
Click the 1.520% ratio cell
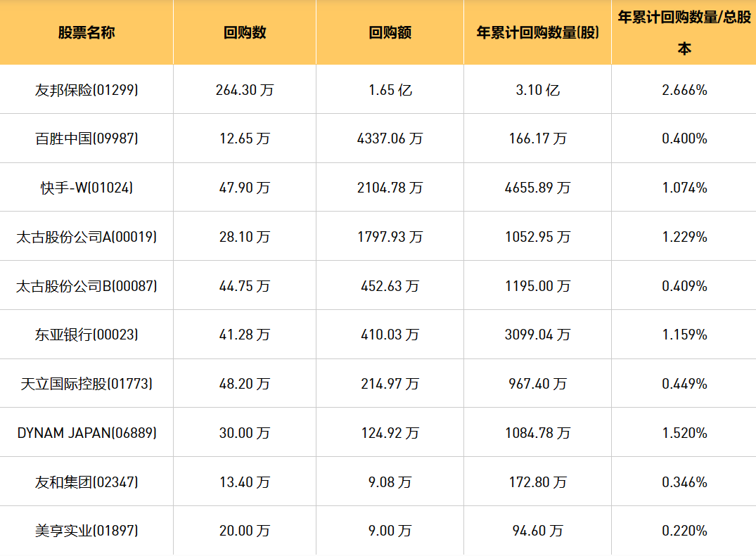(684, 433)
